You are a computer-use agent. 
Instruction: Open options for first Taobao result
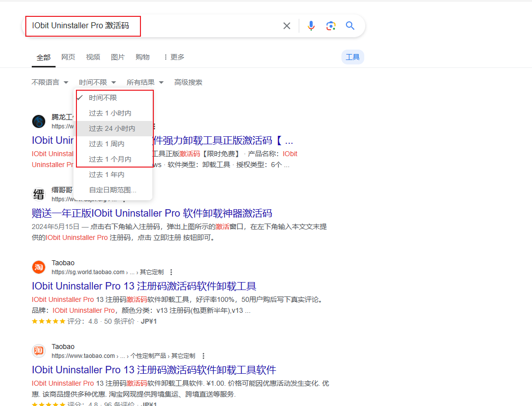pos(171,272)
